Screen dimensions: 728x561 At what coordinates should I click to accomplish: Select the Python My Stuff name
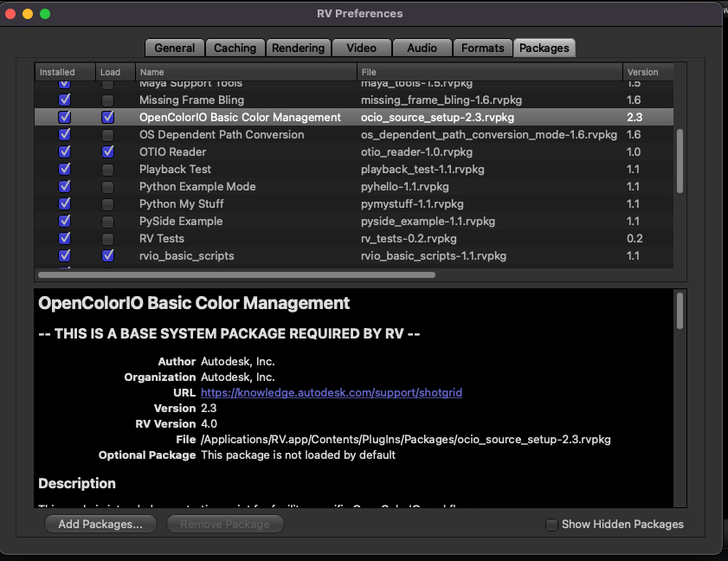click(182, 203)
